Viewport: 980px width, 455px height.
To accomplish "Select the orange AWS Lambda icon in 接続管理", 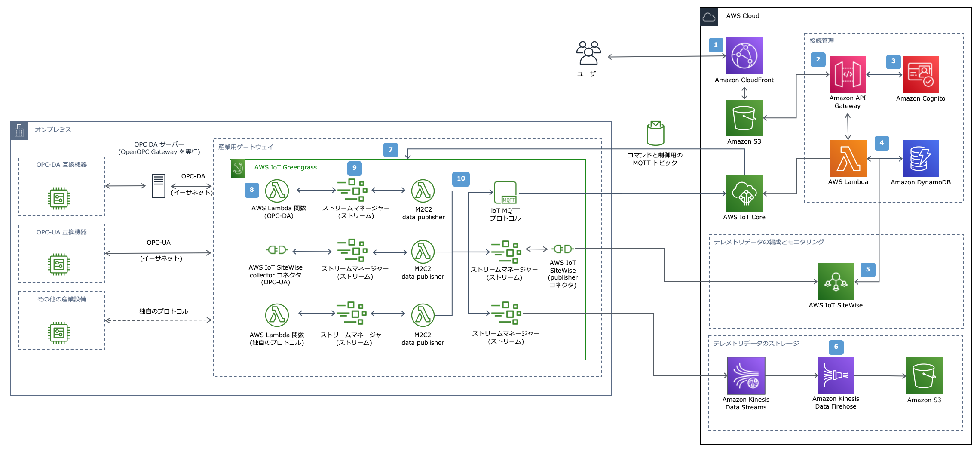I will [x=848, y=159].
